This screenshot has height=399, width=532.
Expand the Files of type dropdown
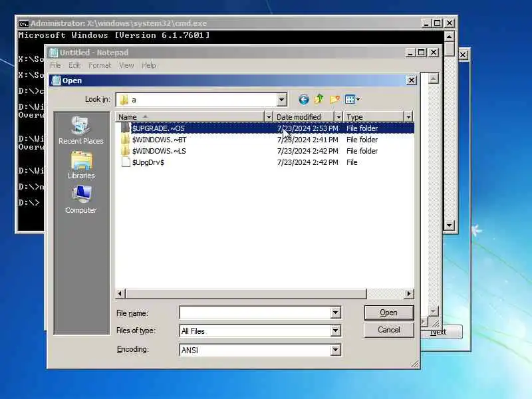335,331
